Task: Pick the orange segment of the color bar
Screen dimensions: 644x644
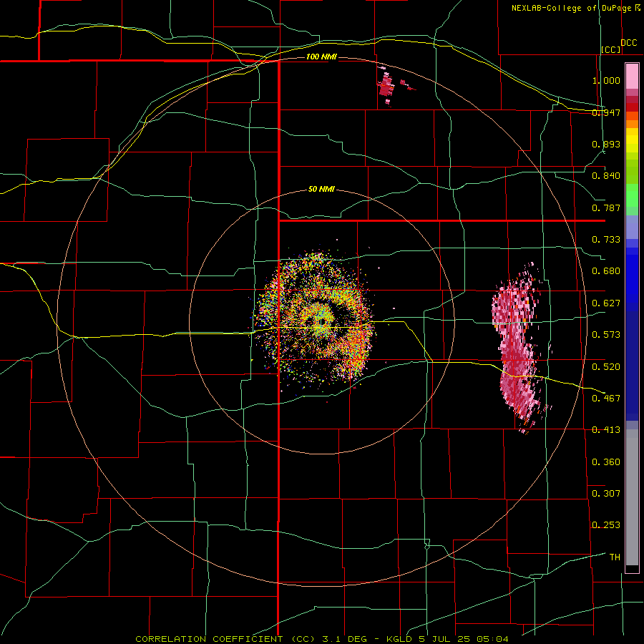Action: point(632,124)
